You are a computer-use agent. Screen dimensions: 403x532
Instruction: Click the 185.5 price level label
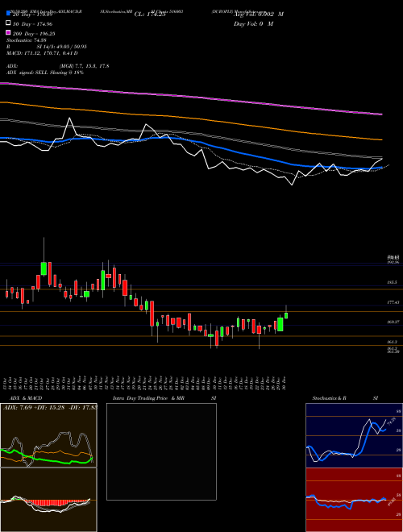click(x=393, y=282)
